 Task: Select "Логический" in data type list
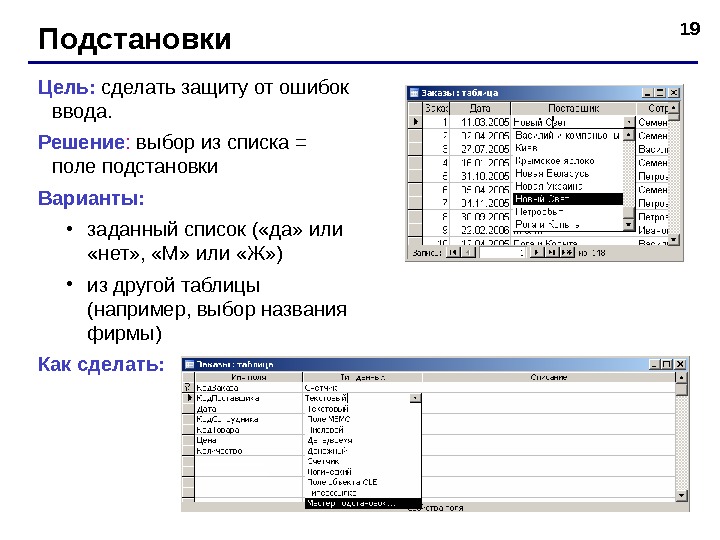[x=363, y=472]
